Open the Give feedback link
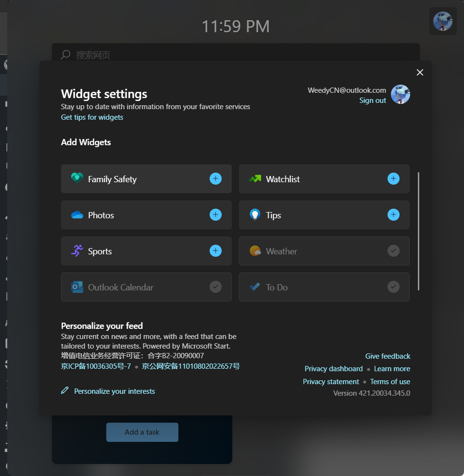The image size is (464, 476). pos(388,356)
